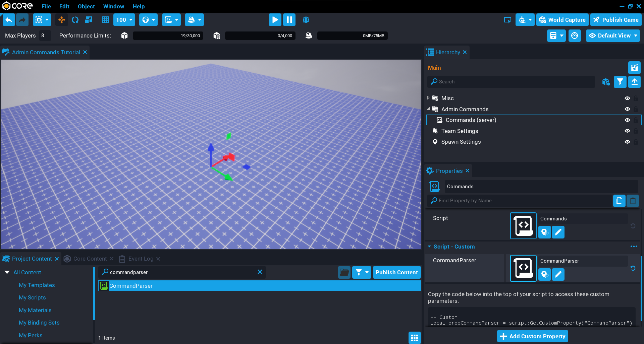The width and height of the screenshot is (644, 344).
Task: Select the Move/Translate tool
Action: tap(62, 20)
